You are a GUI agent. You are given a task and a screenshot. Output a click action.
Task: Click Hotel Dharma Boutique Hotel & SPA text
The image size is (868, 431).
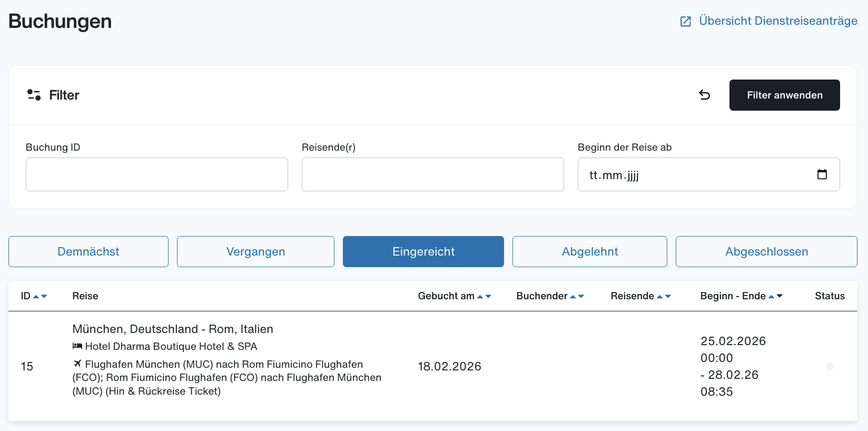171,346
